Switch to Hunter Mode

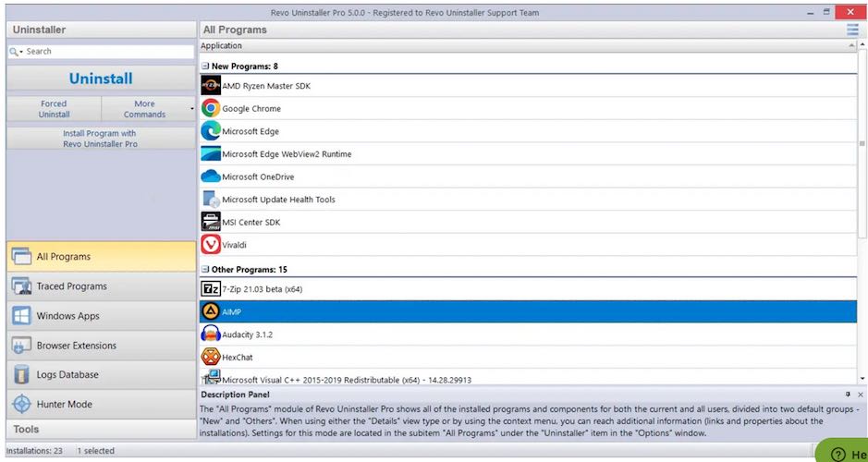coord(102,404)
